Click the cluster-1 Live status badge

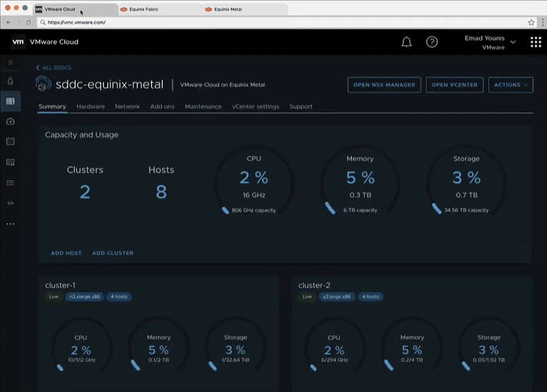[x=54, y=297]
